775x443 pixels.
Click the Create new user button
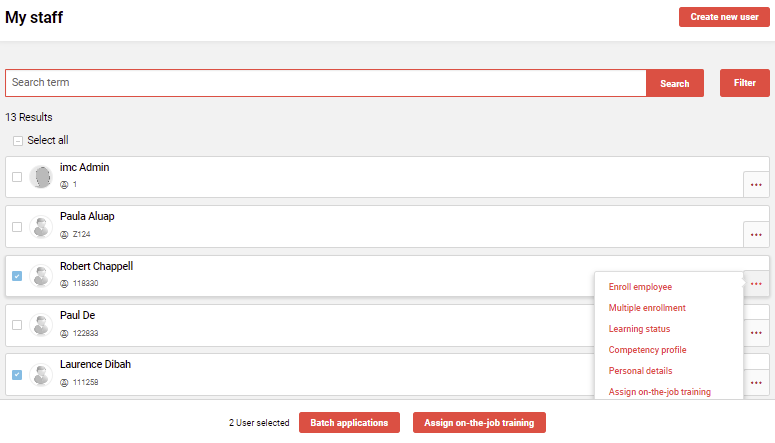click(x=724, y=17)
